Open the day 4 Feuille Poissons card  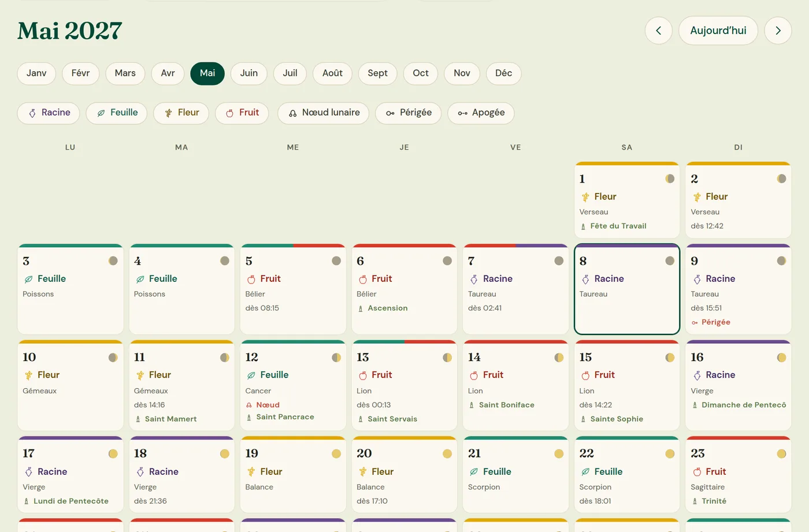tap(181, 289)
